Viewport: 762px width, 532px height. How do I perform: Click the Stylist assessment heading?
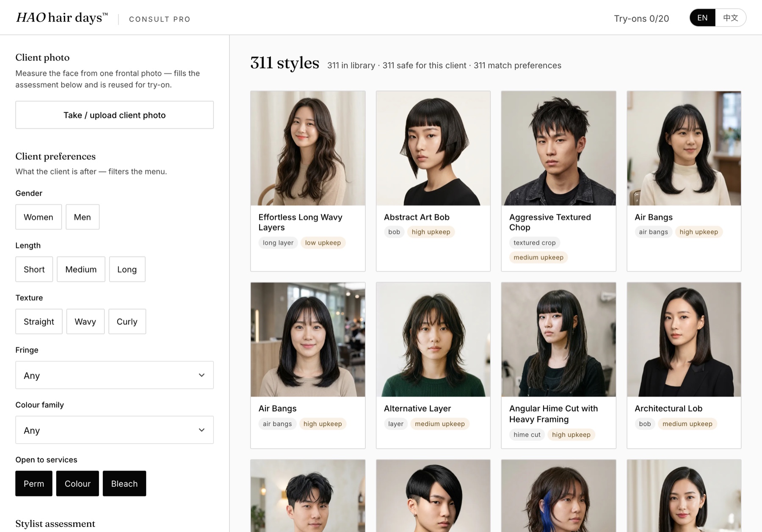click(55, 524)
